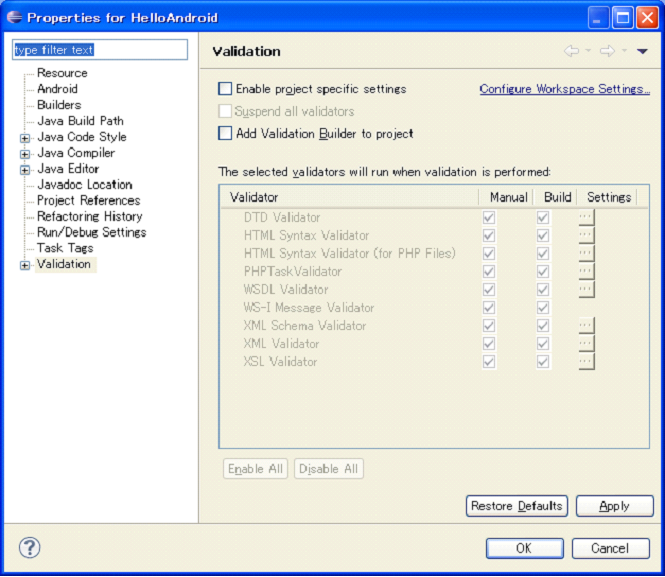The height and width of the screenshot is (577, 665).
Task: Expand the Validation tree node
Action: coord(25,265)
